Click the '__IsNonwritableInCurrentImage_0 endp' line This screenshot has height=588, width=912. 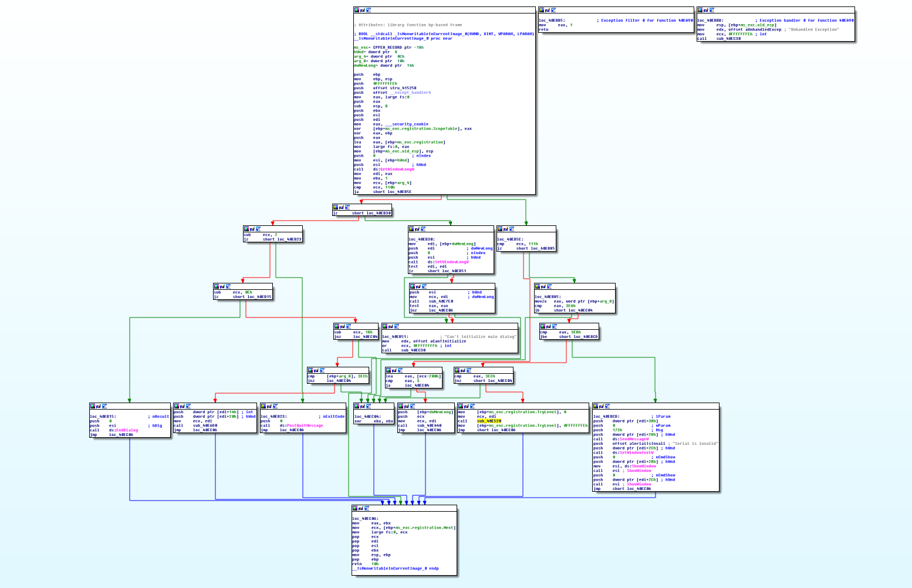tap(396, 569)
